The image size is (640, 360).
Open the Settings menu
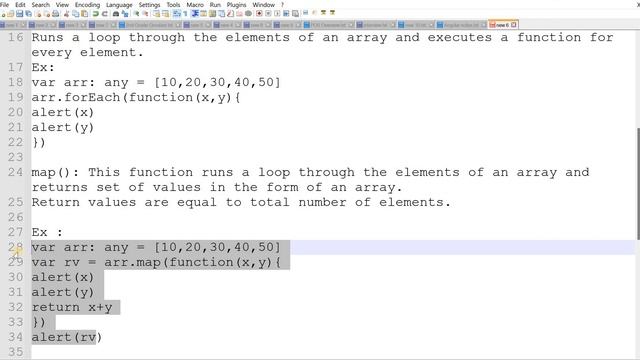click(x=149, y=4)
